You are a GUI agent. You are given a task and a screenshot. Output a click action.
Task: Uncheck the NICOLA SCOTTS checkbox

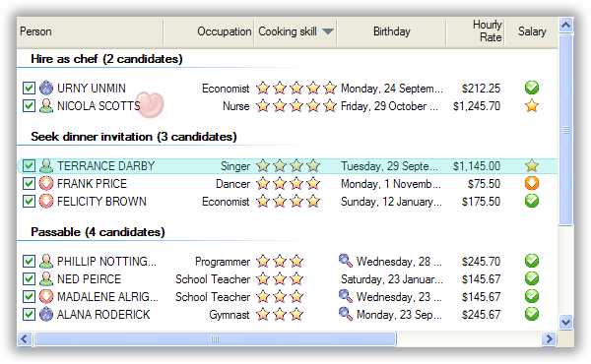pos(29,106)
